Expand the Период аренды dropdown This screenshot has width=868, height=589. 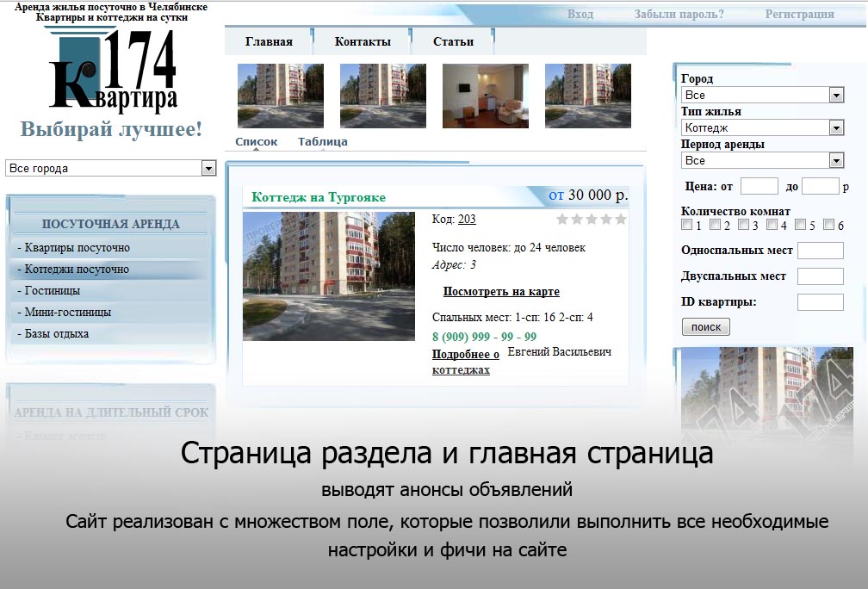point(762,160)
